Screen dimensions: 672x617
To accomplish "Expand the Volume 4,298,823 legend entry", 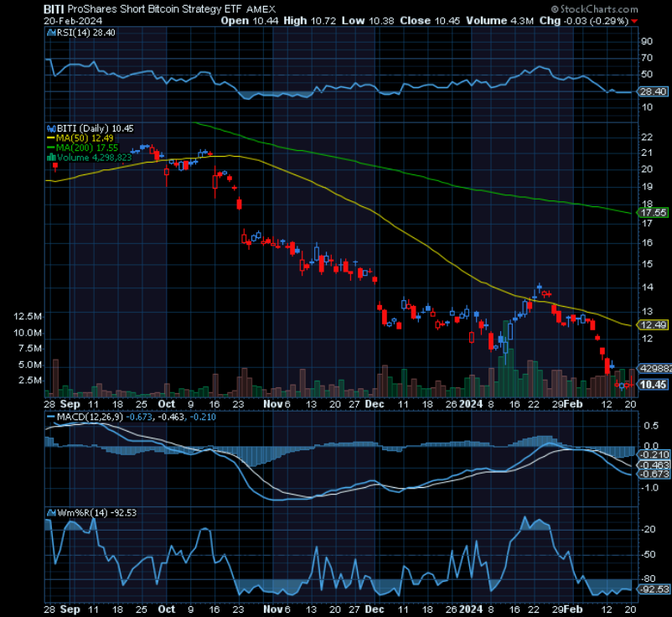I will point(94,156).
